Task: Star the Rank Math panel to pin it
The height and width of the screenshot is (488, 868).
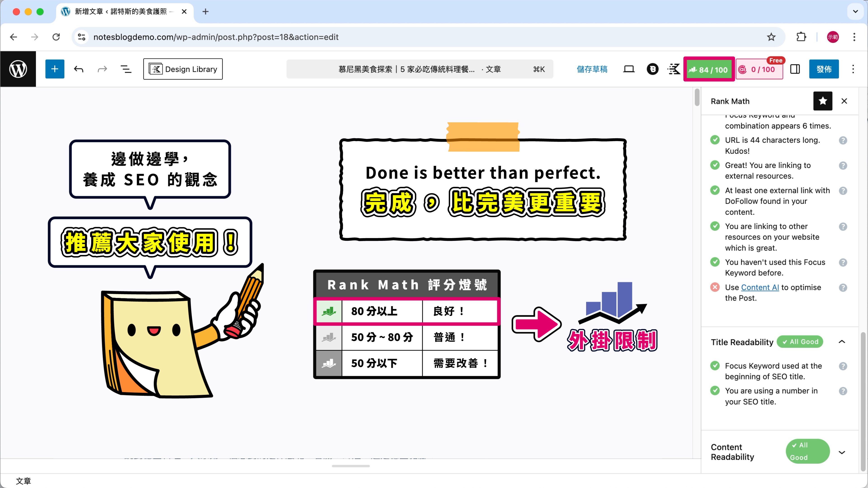Action: tap(823, 101)
